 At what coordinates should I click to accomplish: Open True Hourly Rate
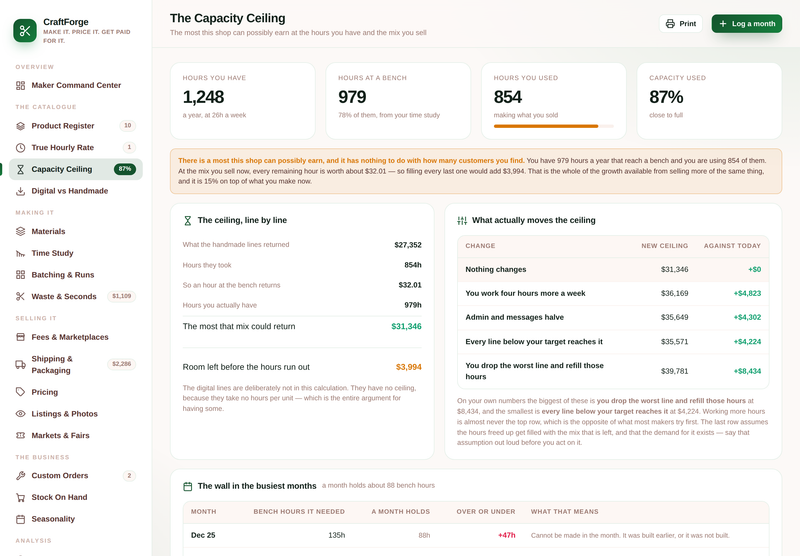pos(76,147)
